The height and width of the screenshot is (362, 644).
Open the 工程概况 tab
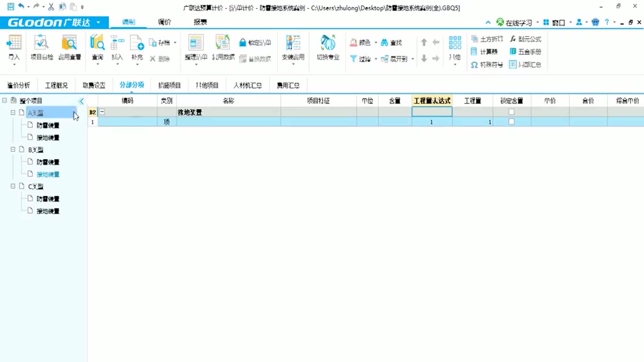(56, 85)
